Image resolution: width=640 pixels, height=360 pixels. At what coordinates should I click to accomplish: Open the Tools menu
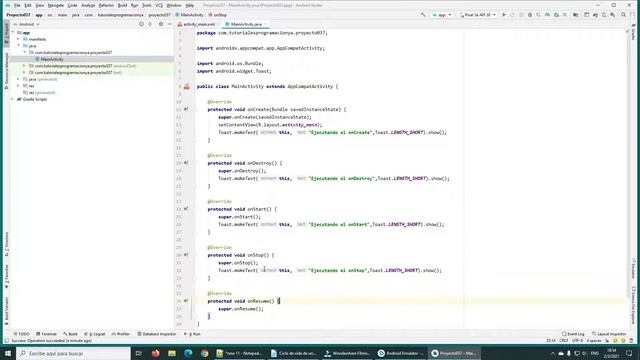[x=147, y=5]
